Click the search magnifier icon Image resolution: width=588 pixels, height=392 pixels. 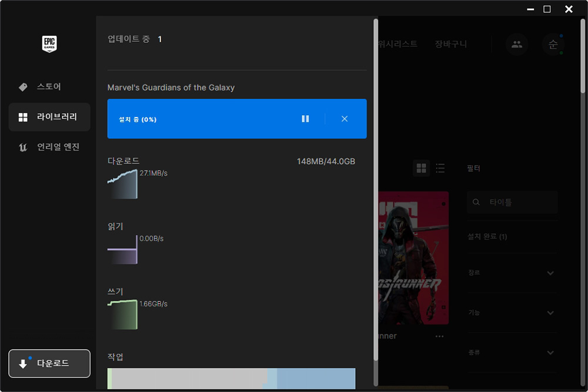(x=476, y=202)
